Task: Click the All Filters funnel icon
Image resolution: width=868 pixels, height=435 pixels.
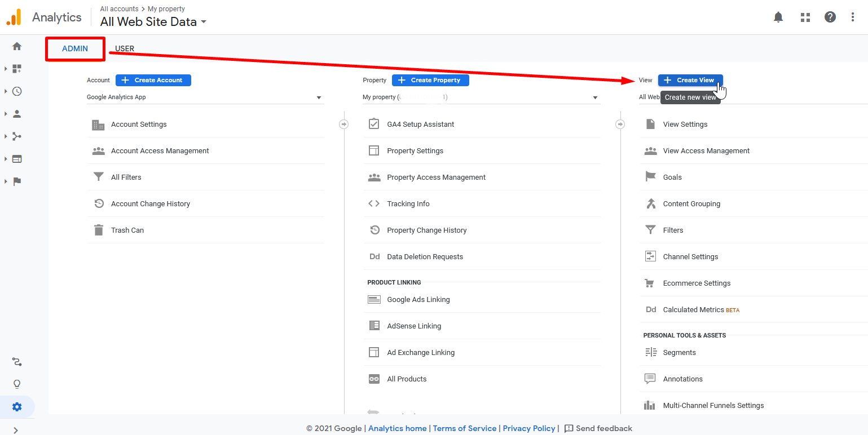Action: point(99,177)
